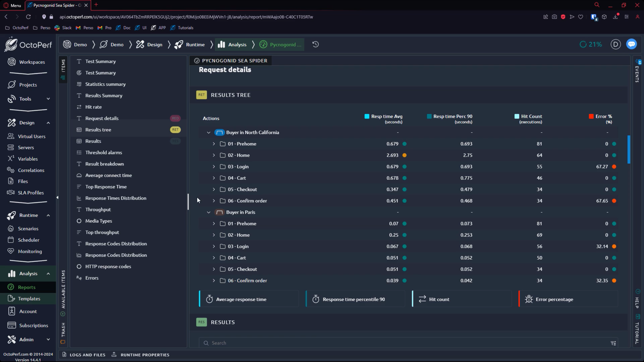Toggle the Hit count metric
This screenshot has height=362, width=644.
click(462, 299)
